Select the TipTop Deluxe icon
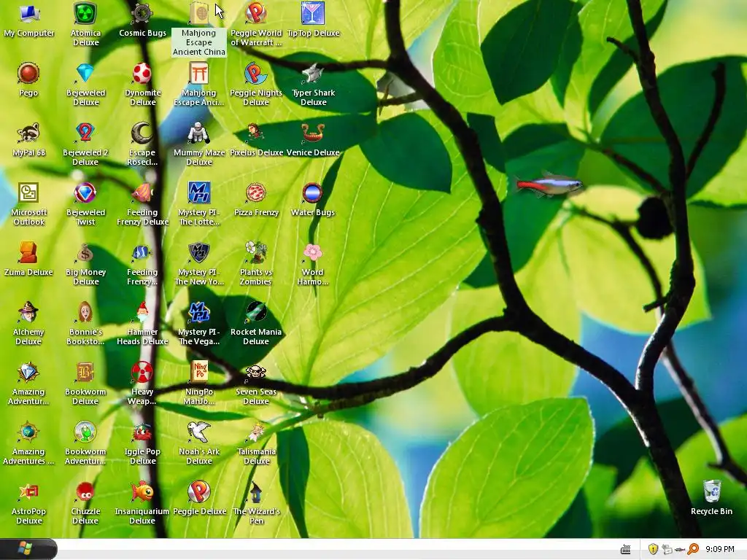The width and height of the screenshot is (747, 560). click(313, 14)
